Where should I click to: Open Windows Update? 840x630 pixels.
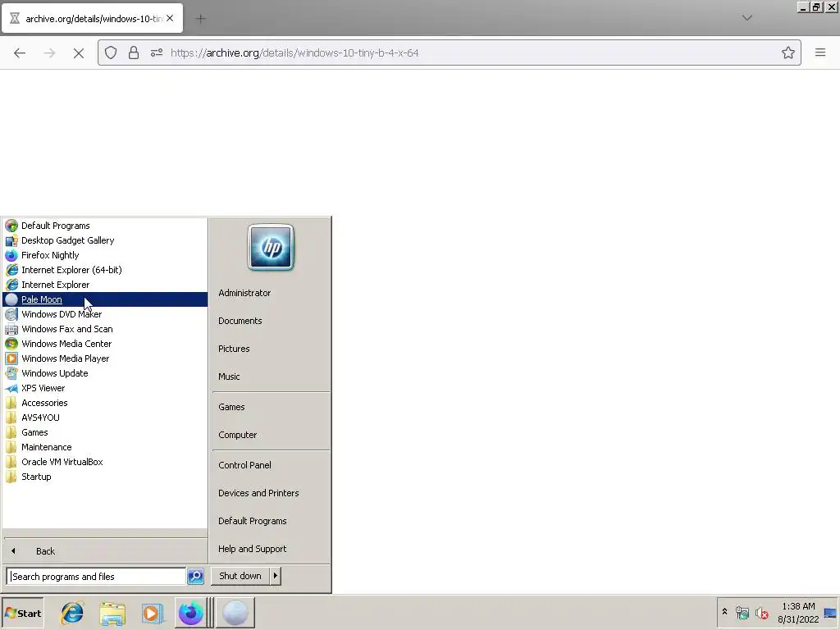105,373
